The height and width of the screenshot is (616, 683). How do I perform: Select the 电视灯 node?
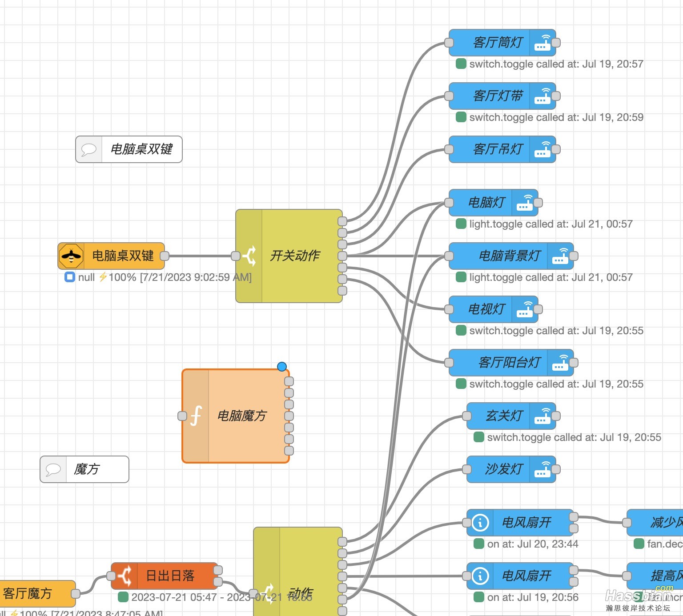click(x=494, y=309)
